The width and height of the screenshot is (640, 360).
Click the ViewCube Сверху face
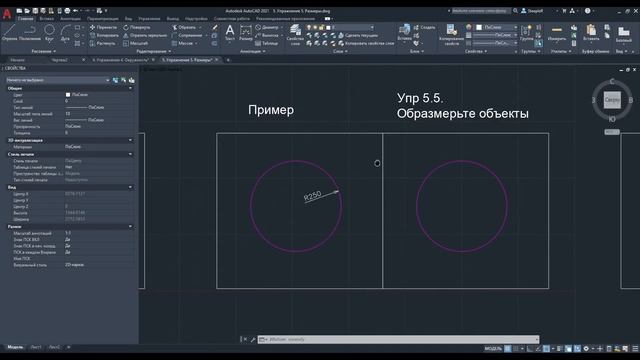pyautogui.click(x=612, y=100)
